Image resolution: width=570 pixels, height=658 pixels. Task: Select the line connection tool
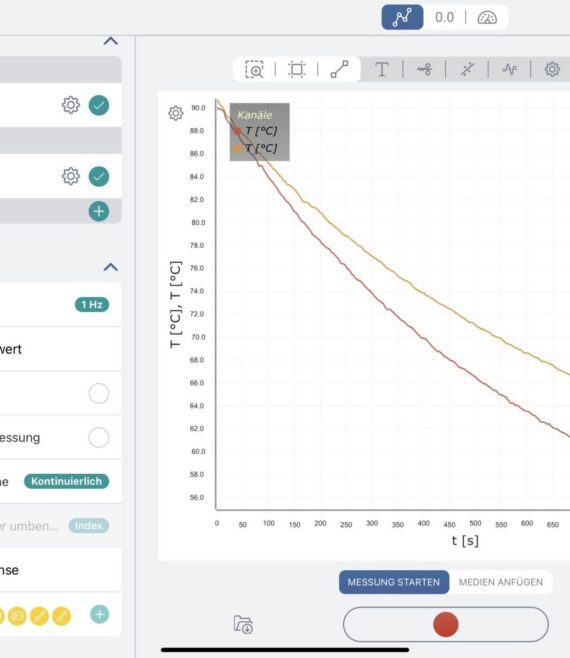(339, 69)
